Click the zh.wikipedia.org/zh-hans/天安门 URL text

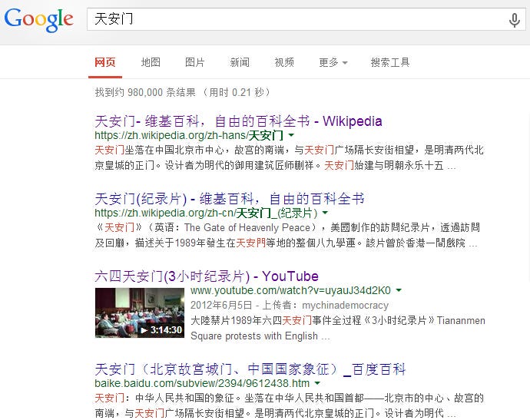pos(189,135)
